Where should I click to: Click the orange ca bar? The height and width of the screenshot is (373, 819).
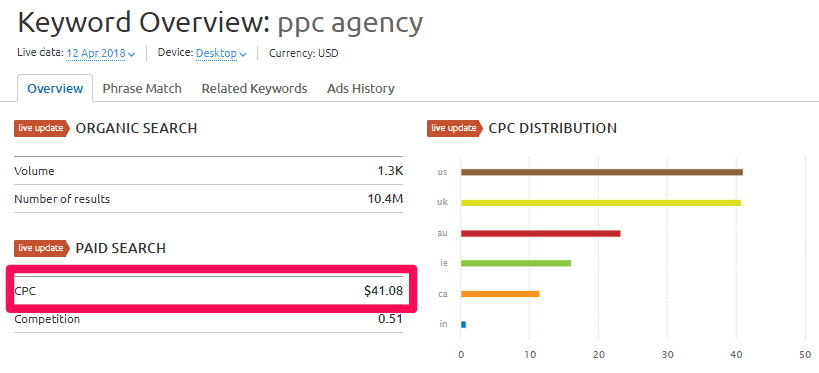500,294
